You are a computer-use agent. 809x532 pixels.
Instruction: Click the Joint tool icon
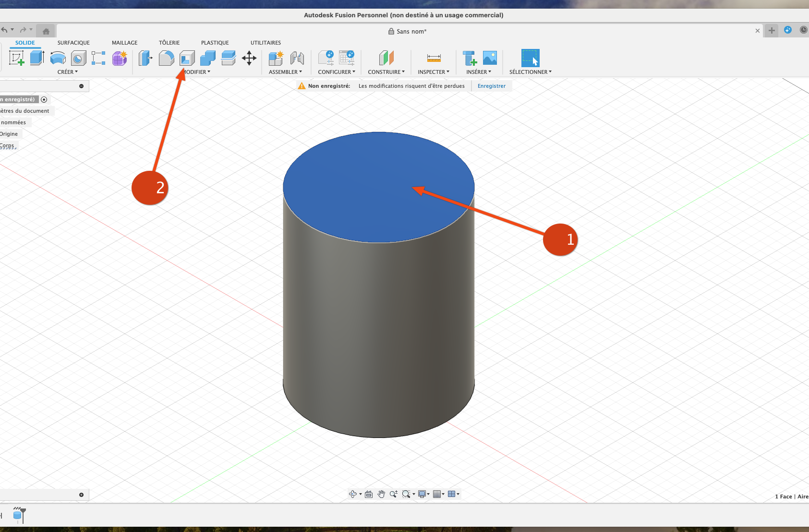297,59
